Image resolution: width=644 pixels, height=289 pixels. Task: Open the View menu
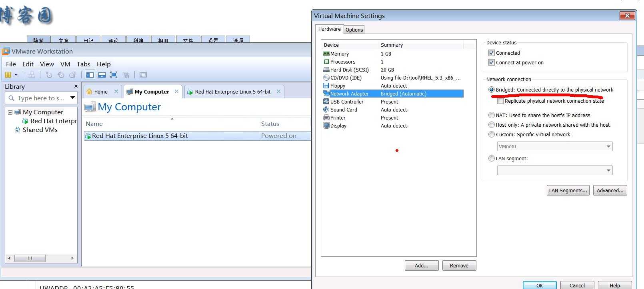pos(47,64)
